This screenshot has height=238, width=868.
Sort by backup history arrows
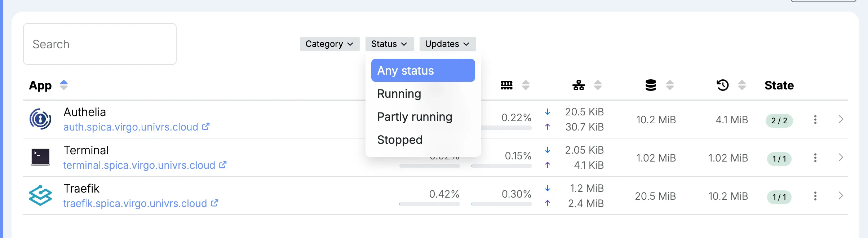point(742,85)
